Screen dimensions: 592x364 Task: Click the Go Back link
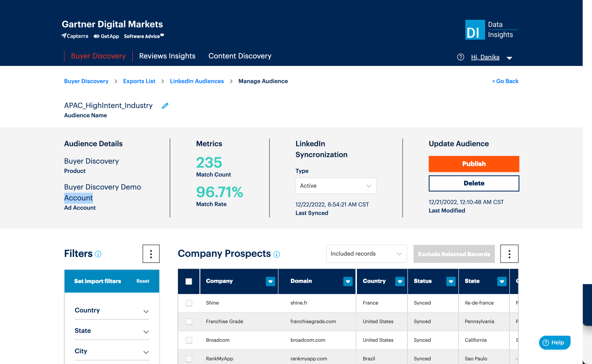[x=505, y=81]
